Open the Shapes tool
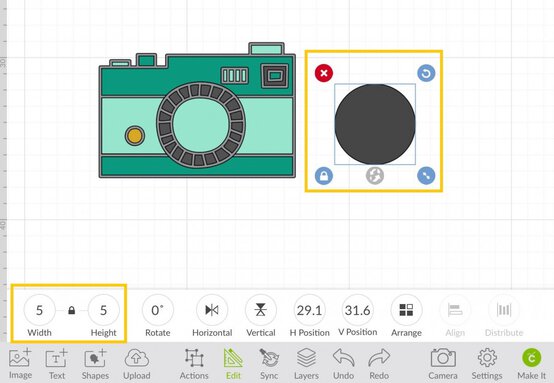554x383 pixels. pos(95,364)
